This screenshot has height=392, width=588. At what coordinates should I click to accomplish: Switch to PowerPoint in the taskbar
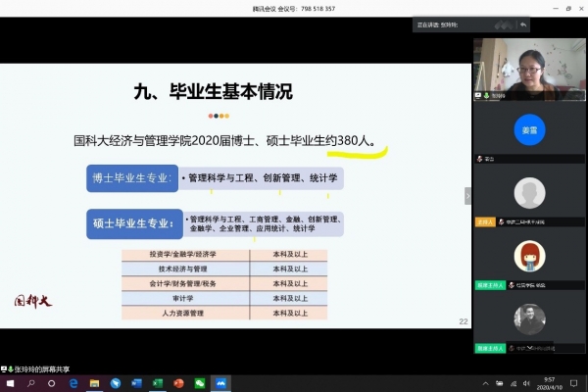[x=179, y=383]
